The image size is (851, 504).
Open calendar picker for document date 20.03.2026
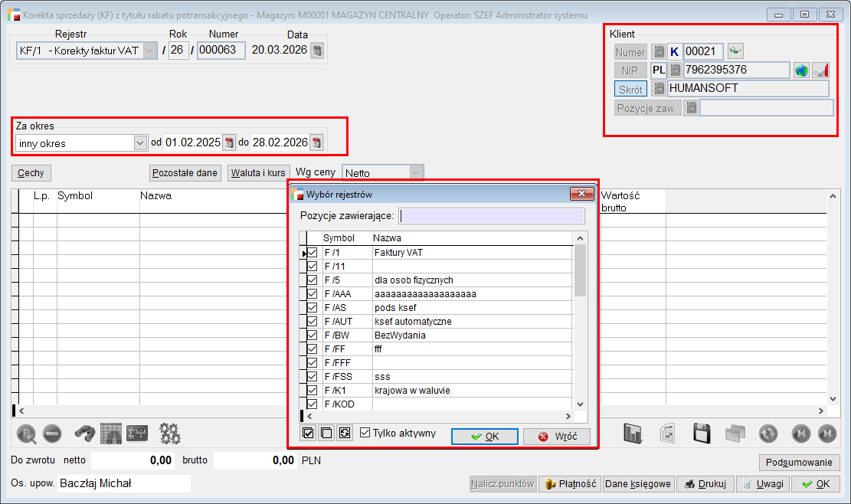pos(317,51)
